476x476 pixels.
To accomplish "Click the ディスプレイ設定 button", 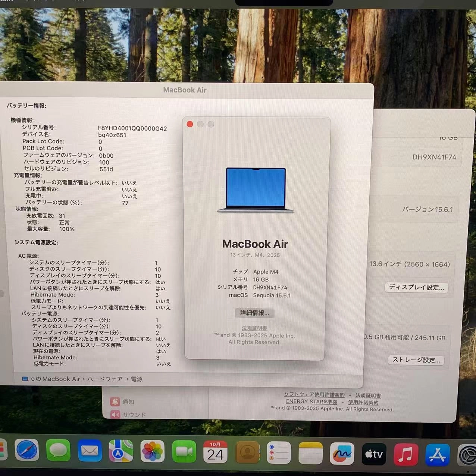I will click(x=416, y=287).
